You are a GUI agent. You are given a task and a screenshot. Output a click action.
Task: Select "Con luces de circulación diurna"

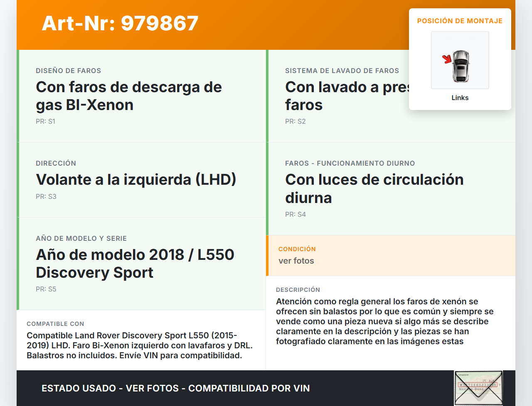point(374,188)
